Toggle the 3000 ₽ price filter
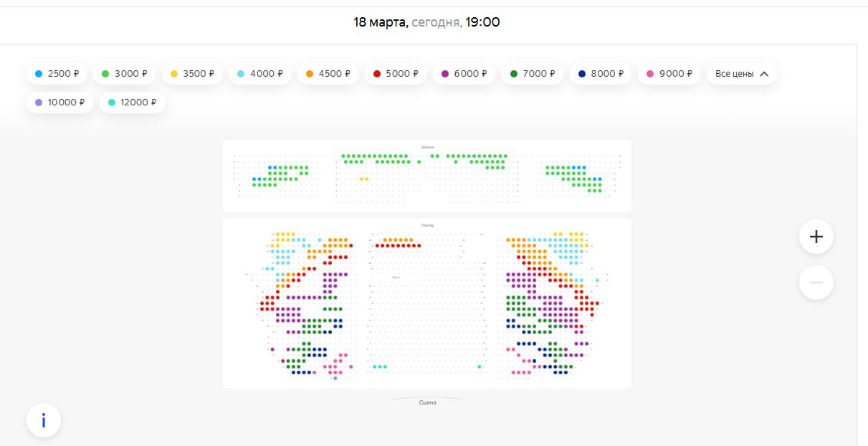The width and height of the screenshot is (868, 446). (x=125, y=74)
